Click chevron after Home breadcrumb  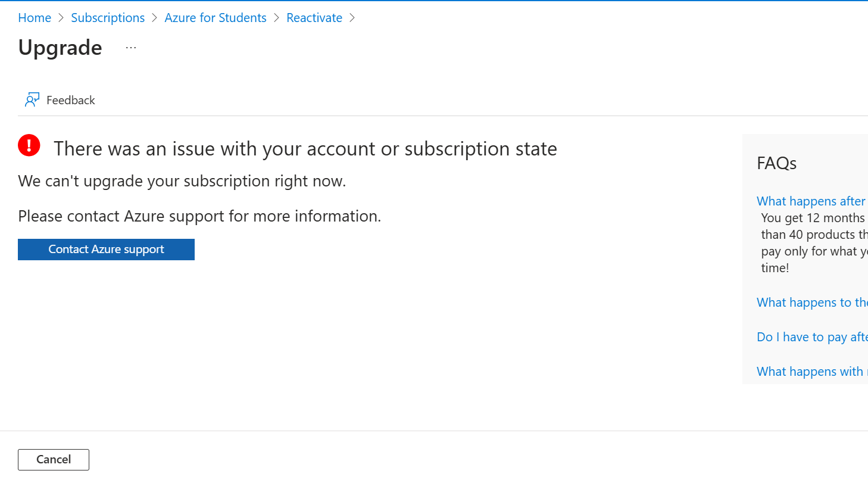(x=61, y=18)
